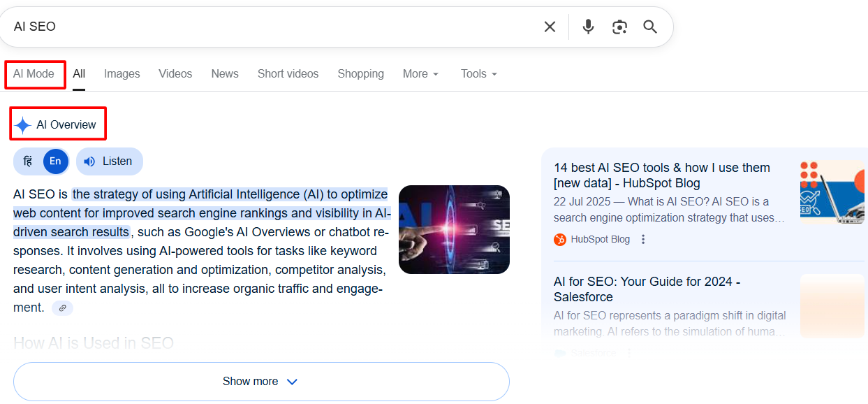Screen dimensions: 868x404
Task: Start voice search with microphone icon
Action: tap(588, 27)
